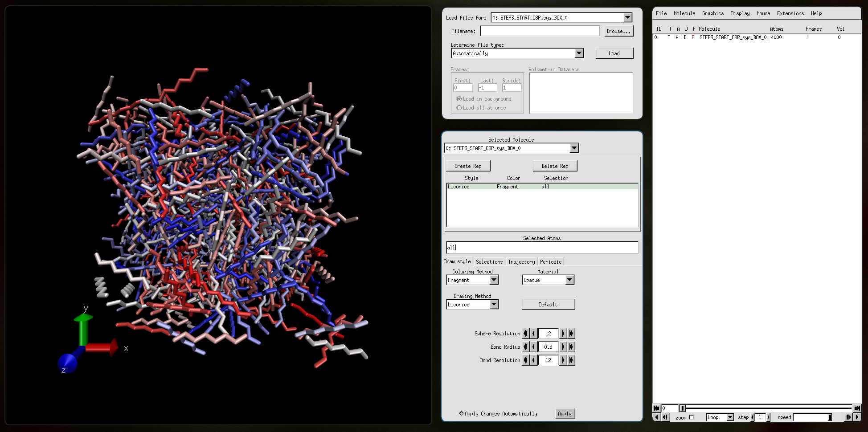Toggle Apply Changes Automatically
Viewport: 868px width, 432px height.
pyautogui.click(x=461, y=413)
